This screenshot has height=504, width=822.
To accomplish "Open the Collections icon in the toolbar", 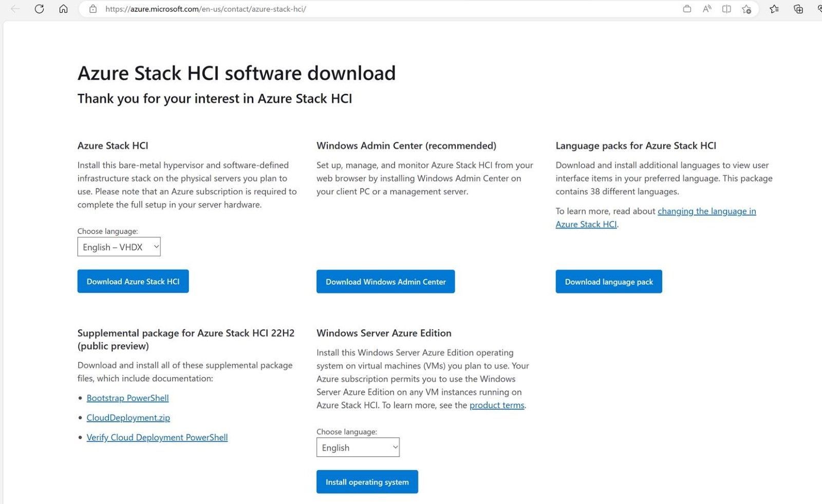I will [x=798, y=9].
